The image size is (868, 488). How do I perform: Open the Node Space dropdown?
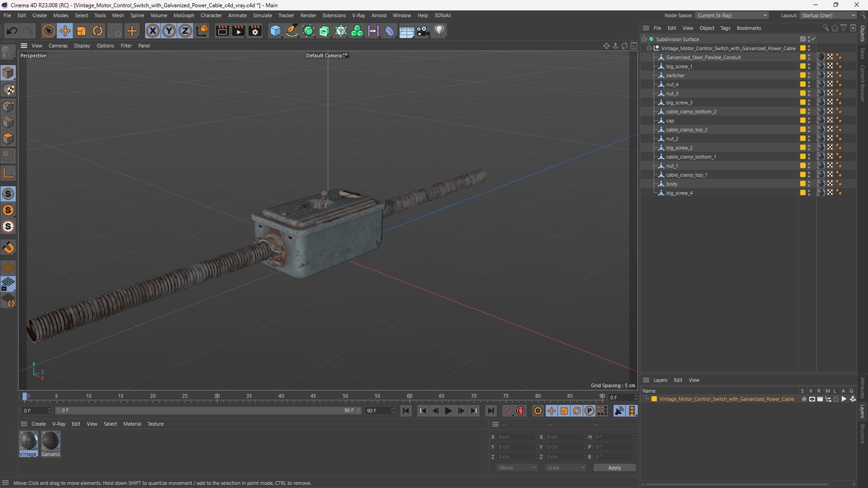pos(731,15)
